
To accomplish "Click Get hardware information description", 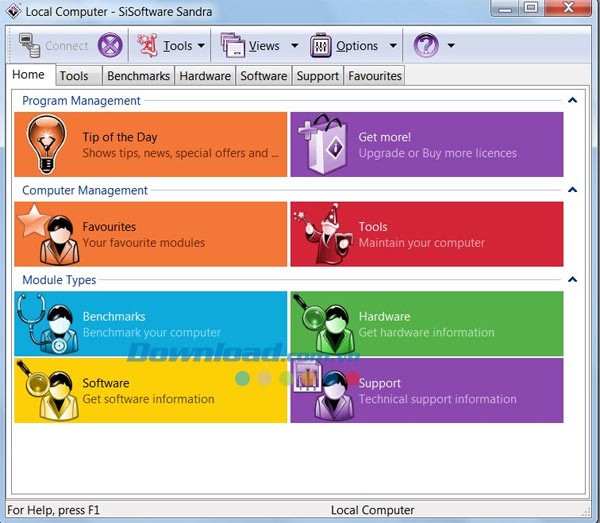I will click(426, 332).
